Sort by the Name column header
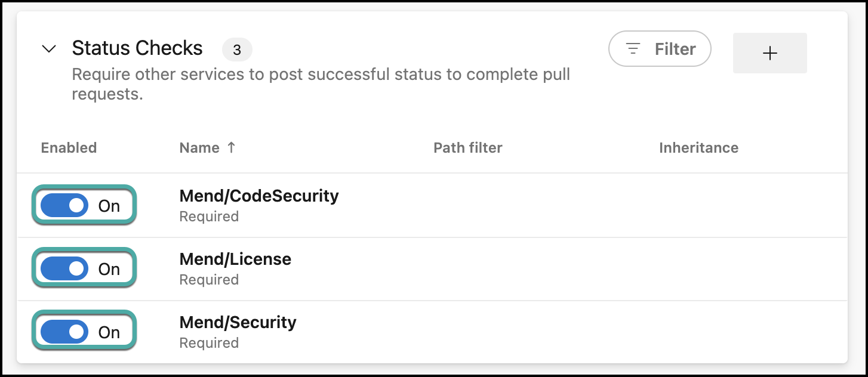Viewport: 868px width, 377px height. pyautogui.click(x=199, y=148)
